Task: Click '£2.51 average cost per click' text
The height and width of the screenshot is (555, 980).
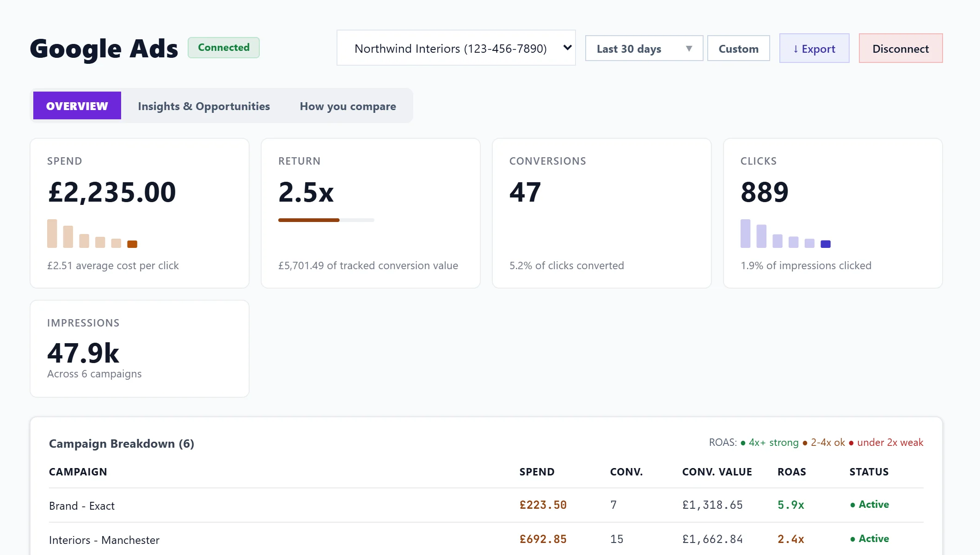Action: (113, 266)
